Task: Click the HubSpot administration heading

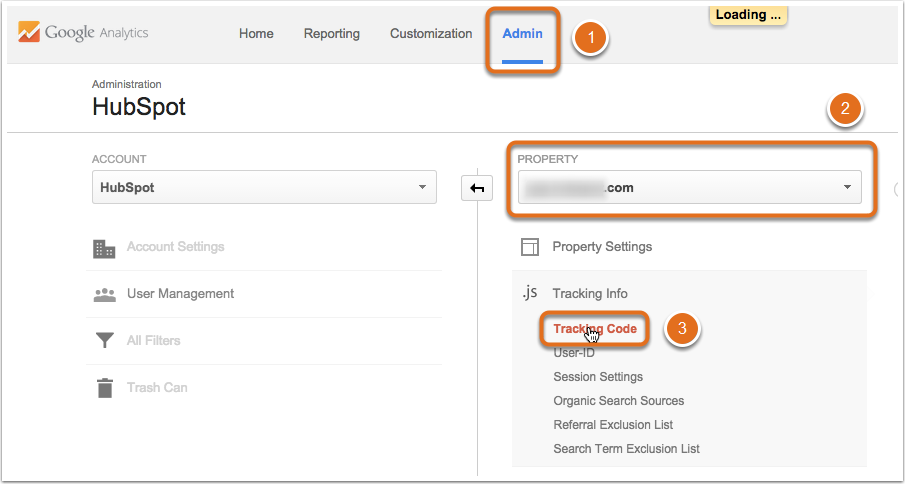Action: pos(139,107)
